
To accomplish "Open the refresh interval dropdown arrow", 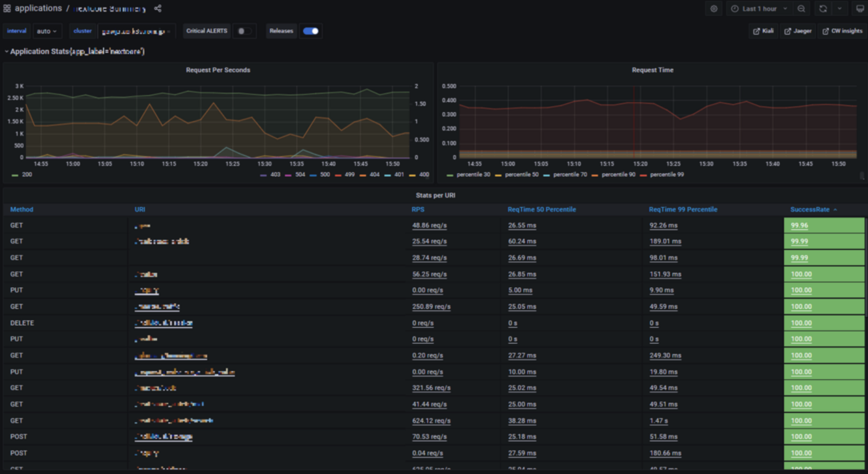I will point(839,9).
